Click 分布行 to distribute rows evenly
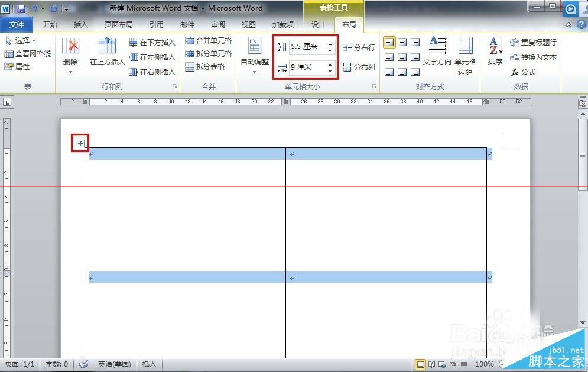Viewport: 588px width, 372px height. click(x=360, y=48)
